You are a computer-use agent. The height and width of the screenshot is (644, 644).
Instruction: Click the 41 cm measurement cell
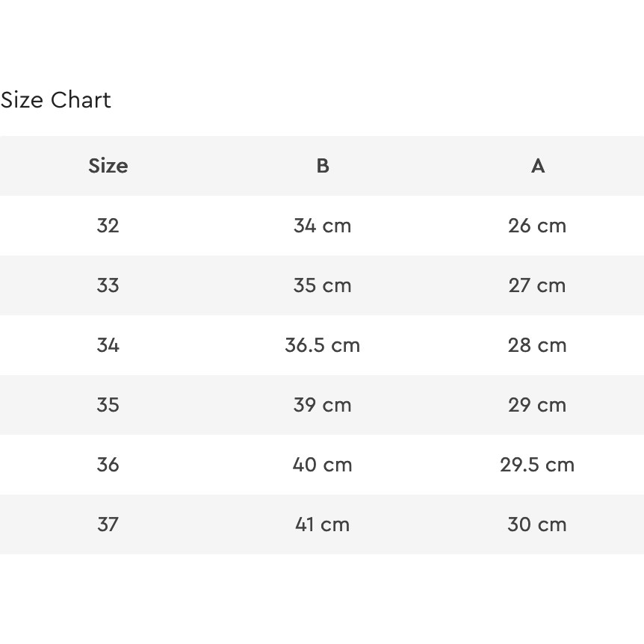(x=323, y=524)
